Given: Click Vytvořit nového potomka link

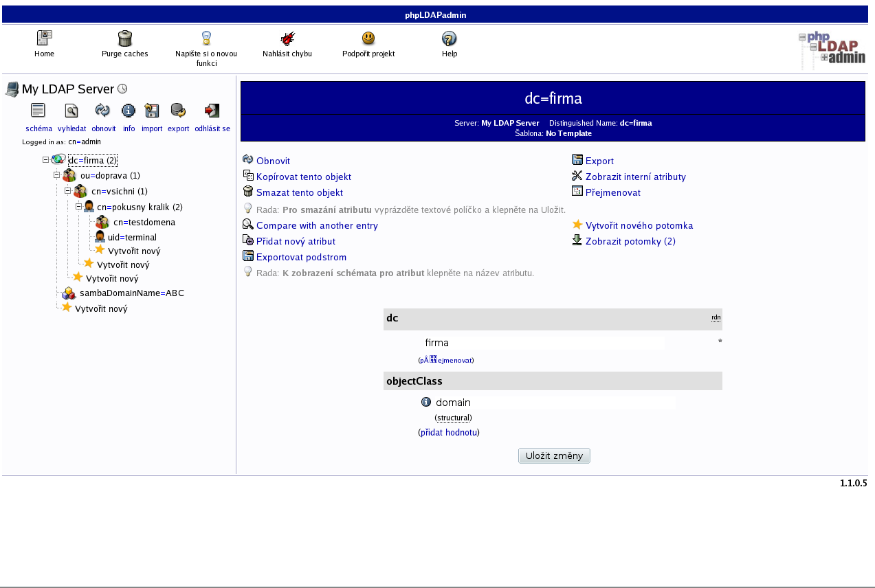Looking at the screenshot, I should coord(639,225).
